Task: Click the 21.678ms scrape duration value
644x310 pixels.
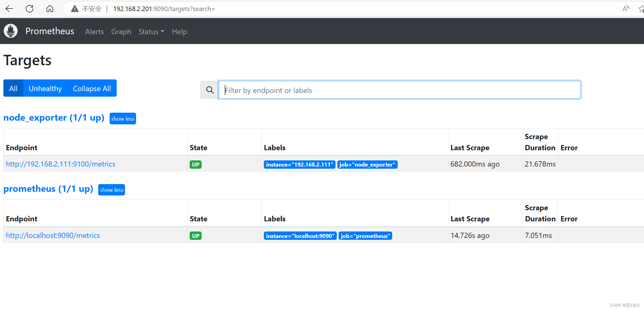Action: click(540, 164)
